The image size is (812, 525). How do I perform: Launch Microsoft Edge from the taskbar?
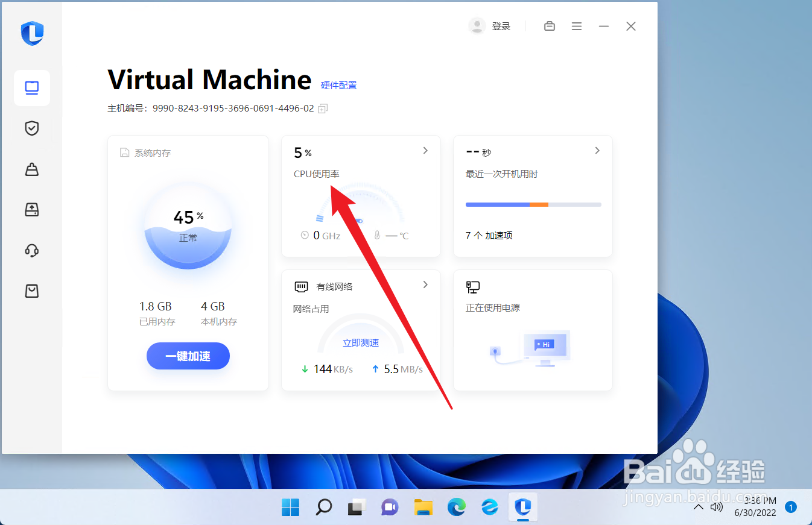point(457,508)
